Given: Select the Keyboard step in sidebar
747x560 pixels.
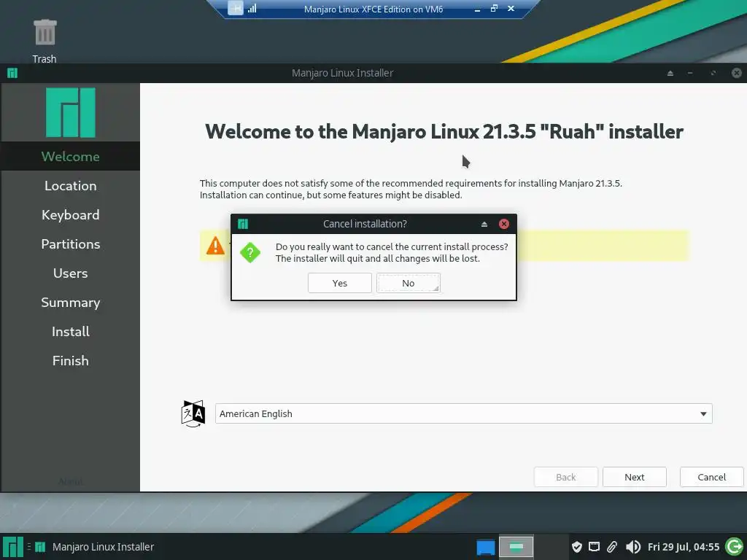Looking at the screenshot, I should pos(71,215).
